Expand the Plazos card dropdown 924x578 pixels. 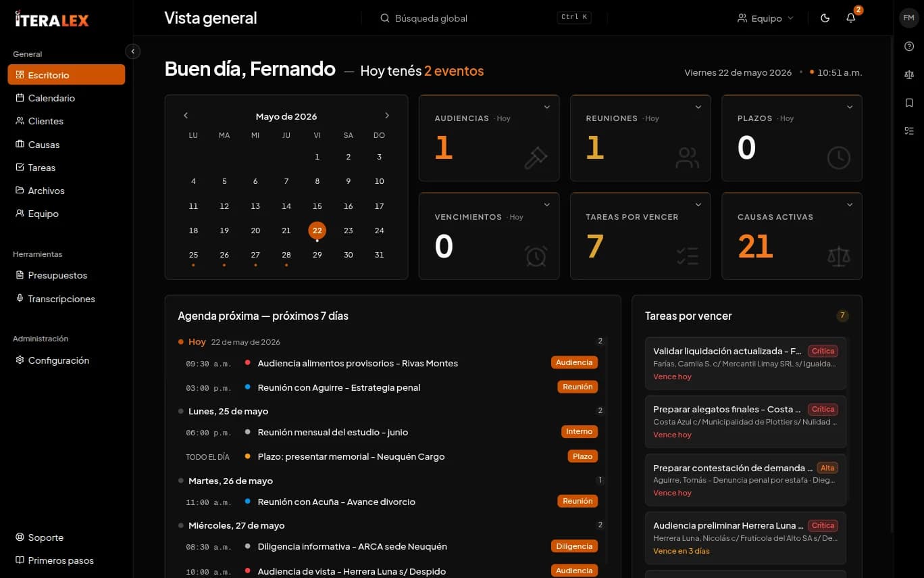coord(850,107)
